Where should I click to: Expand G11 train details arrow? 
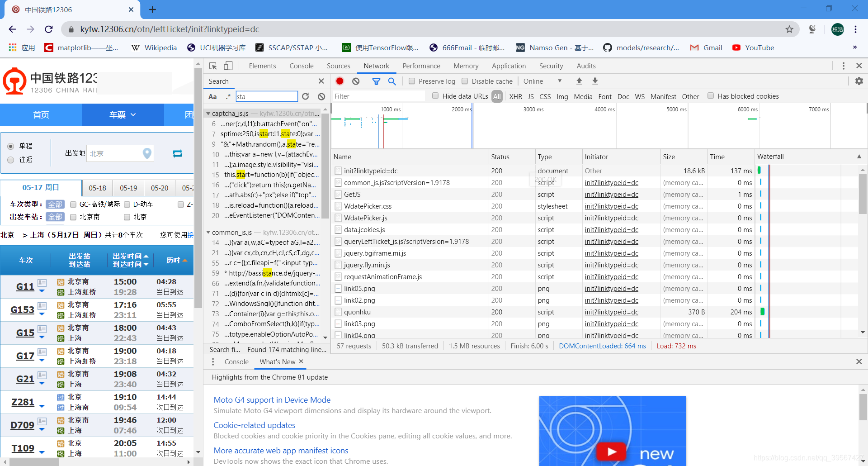(42, 291)
